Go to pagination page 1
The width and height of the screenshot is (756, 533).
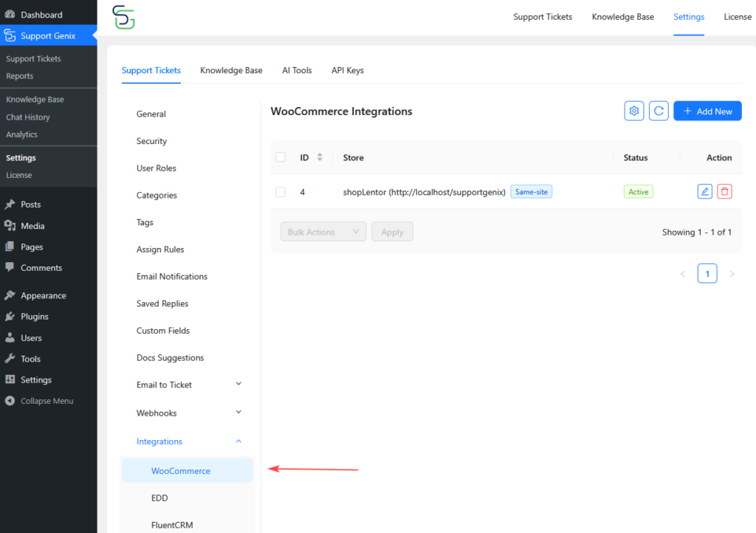point(707,274)
